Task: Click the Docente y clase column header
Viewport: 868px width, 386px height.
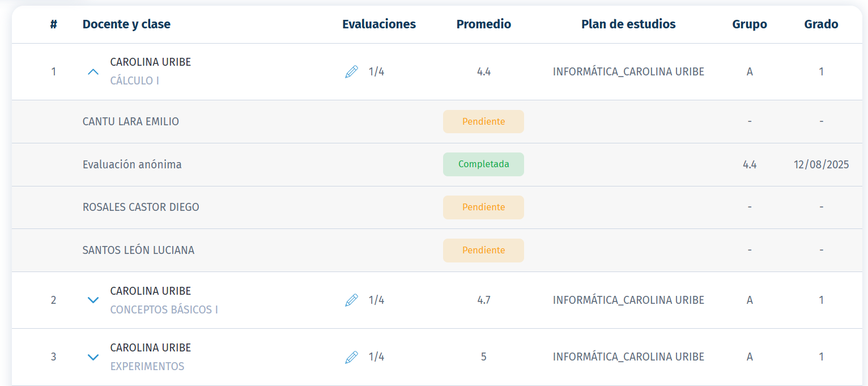Action: click(x=126, y=24)
